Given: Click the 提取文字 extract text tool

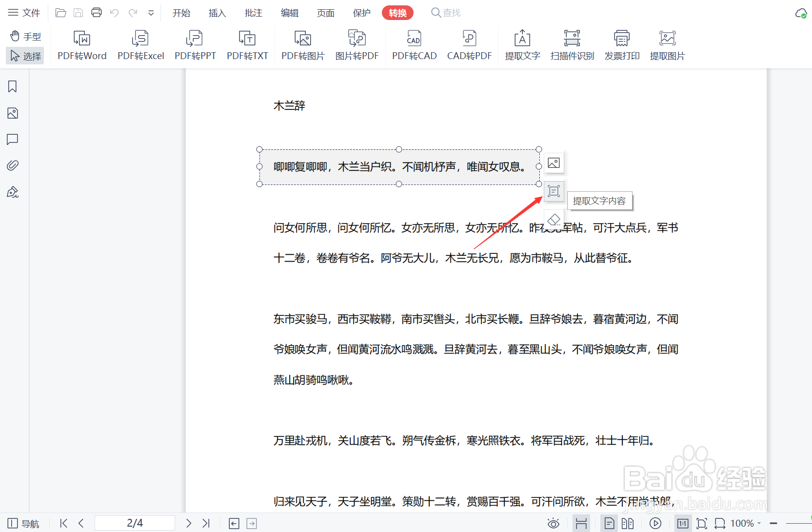Looking at the screenshot, I should [x=522, y=45].
